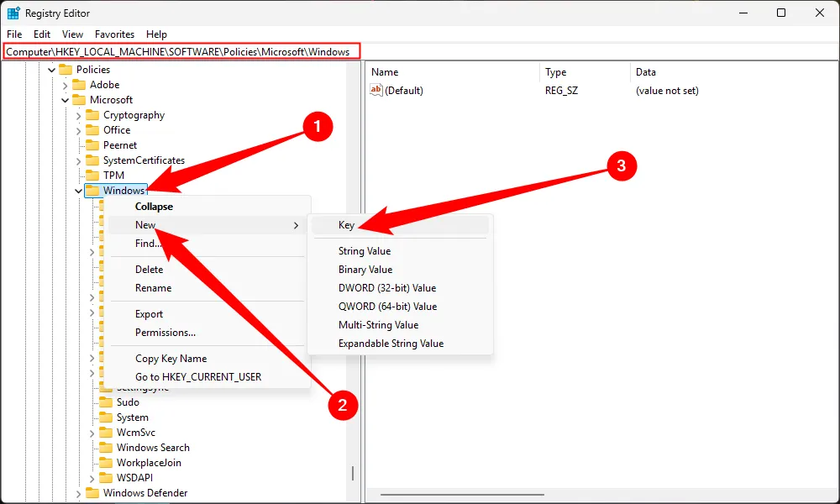Collapse the Policies tree node
Screen dimensions: 840x504
click(x=51, y=70)
